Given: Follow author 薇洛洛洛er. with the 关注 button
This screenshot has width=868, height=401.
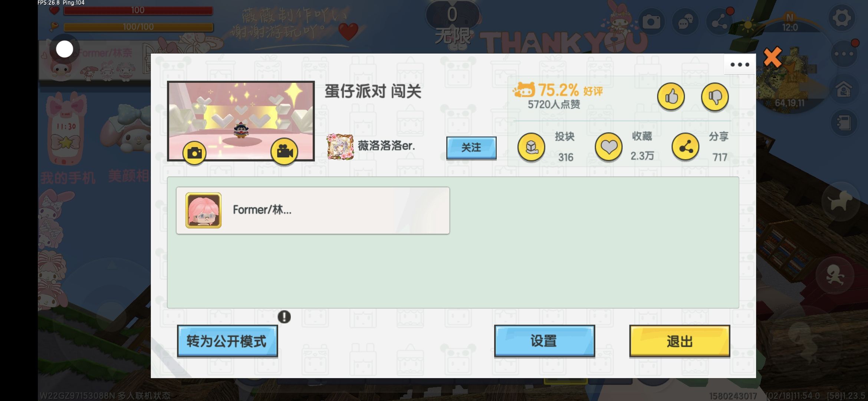Looking at the screenshot, I should tap(471, 148).
